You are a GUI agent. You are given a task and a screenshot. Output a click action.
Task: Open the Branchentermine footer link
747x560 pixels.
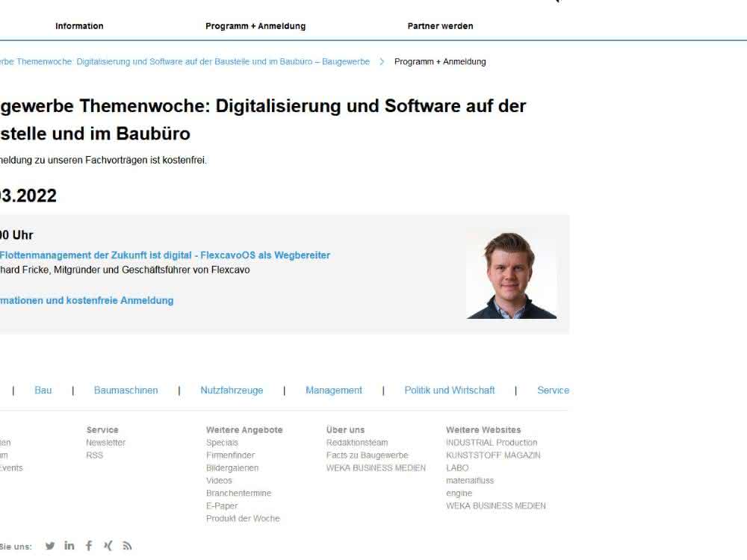click(x=239, y=494)
